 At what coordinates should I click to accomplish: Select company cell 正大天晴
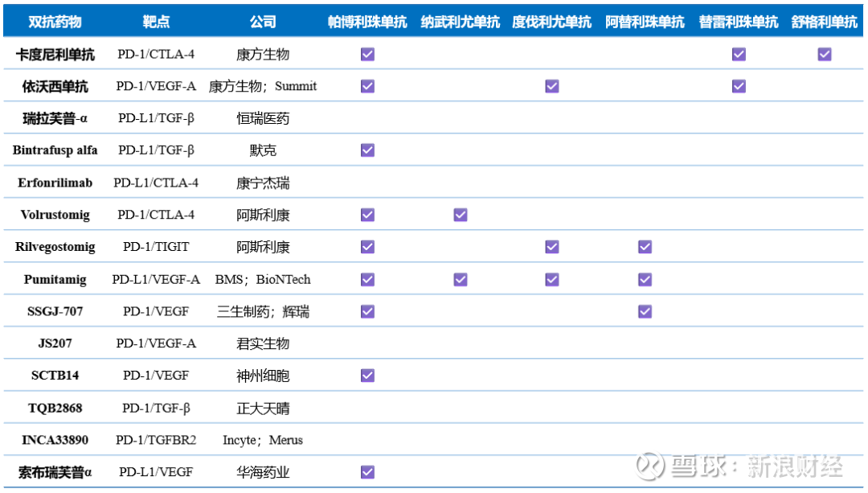pos(262,409)
